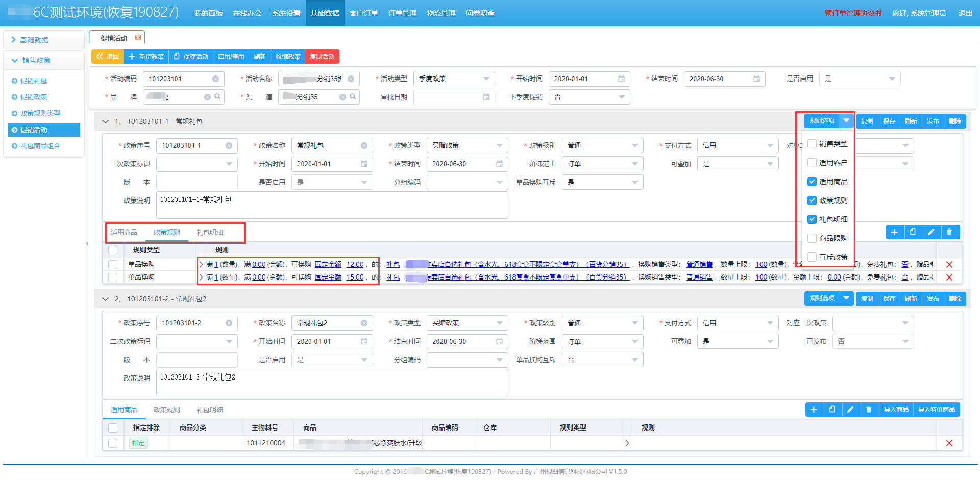Open policy 1 结束时间 calendar
Image resolution: width=980 pixels, height=480 pixels.
499,164
